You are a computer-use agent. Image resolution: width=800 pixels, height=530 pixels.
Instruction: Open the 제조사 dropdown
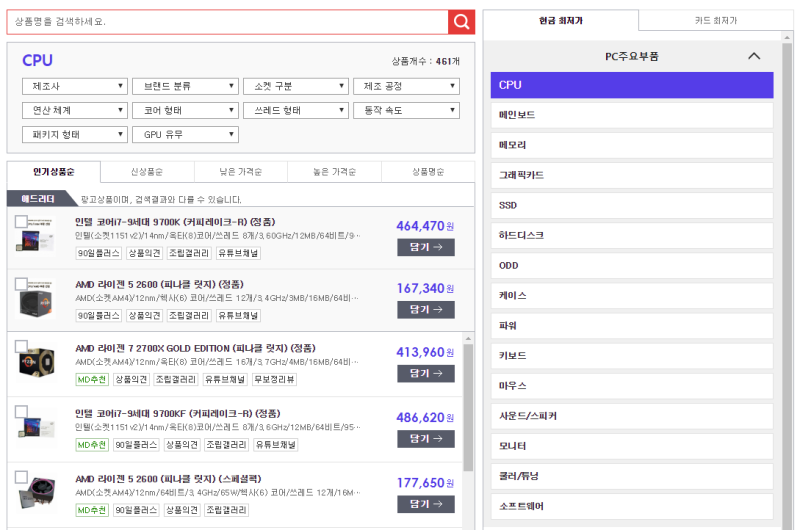pos(74,86)
